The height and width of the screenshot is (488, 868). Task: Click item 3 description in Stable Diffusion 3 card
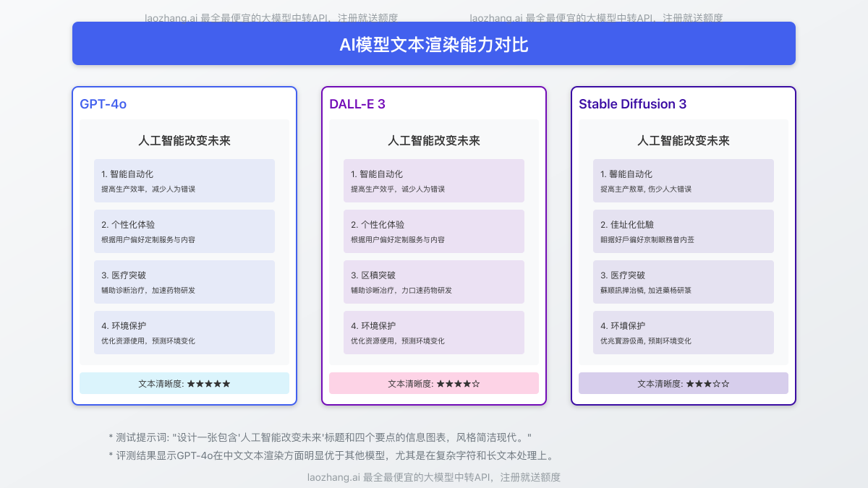[646, 291]
